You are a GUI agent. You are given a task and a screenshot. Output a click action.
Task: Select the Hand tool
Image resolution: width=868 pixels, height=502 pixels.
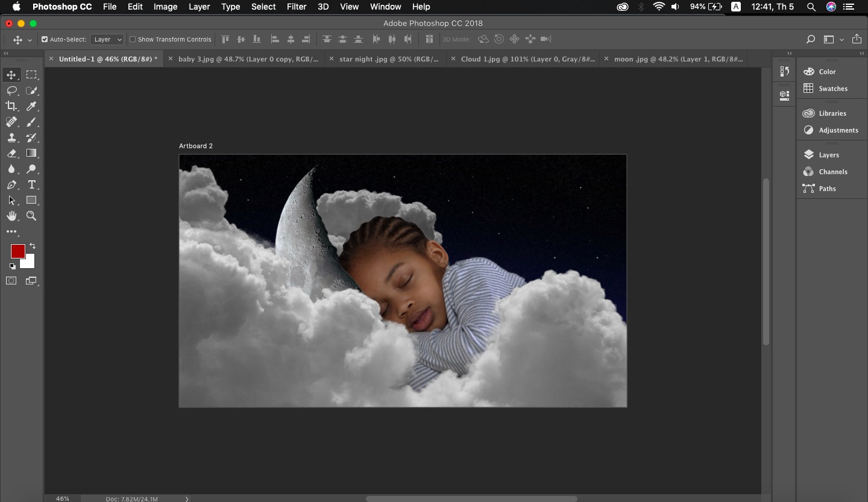(x=11, y=216)
